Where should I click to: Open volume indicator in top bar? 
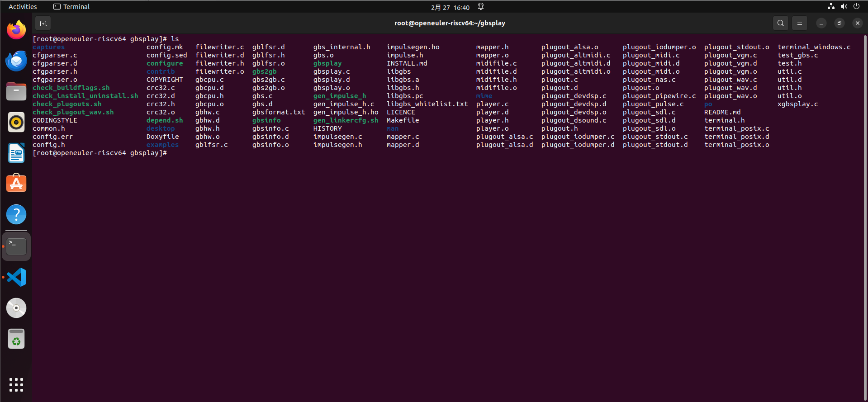click(x=844, y=6)
